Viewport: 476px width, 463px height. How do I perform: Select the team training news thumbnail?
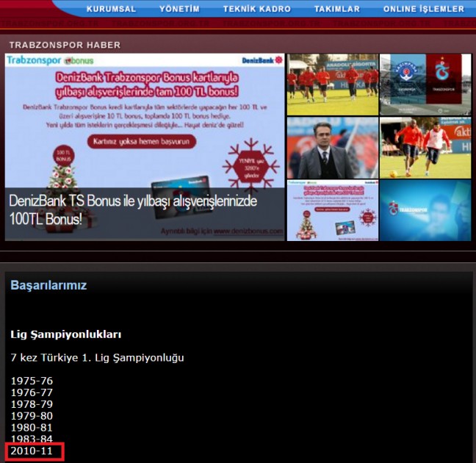332,84
